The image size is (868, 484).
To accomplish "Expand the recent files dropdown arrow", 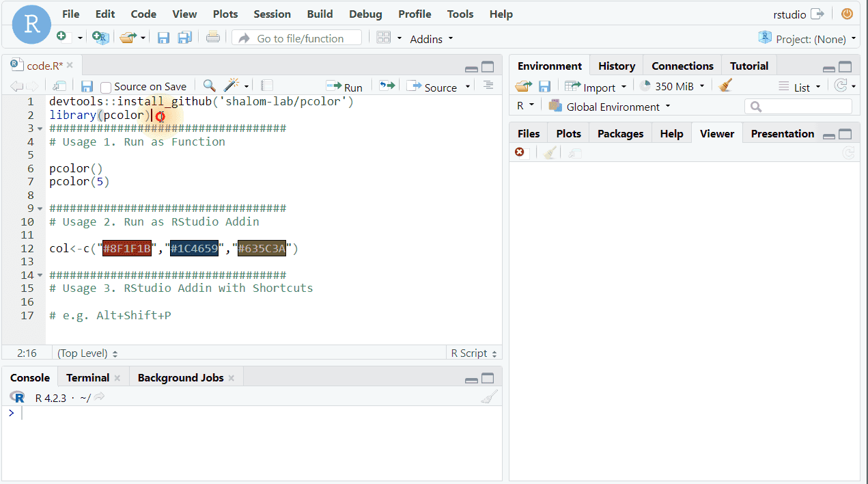I will 143,38.
